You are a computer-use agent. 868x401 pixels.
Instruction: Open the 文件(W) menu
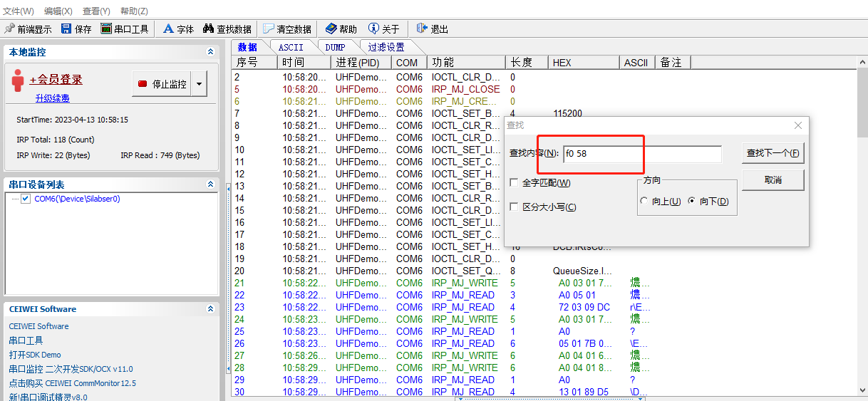coord(19,11)
